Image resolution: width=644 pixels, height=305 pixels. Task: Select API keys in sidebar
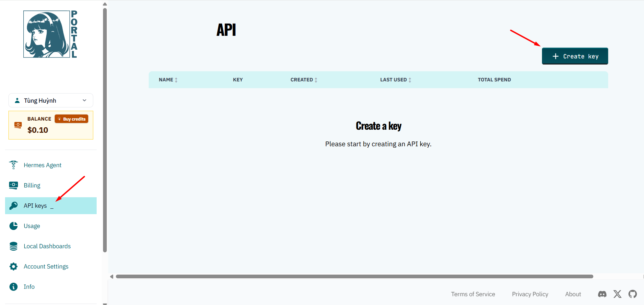[51, 206]
